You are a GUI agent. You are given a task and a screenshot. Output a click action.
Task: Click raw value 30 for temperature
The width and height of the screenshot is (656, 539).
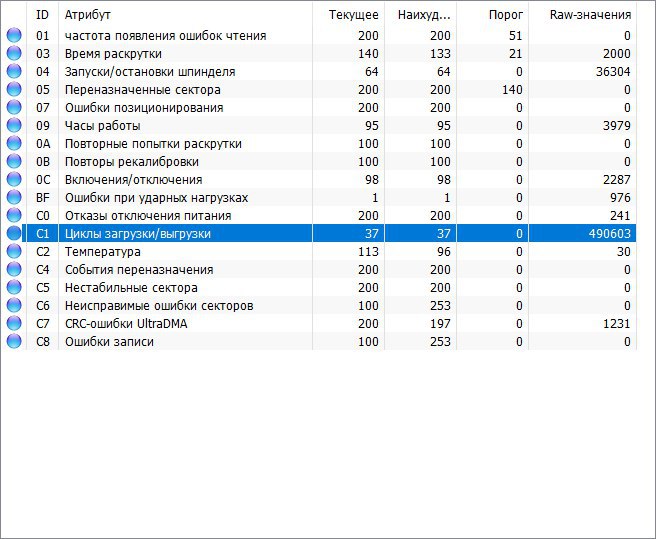[623, 252]
